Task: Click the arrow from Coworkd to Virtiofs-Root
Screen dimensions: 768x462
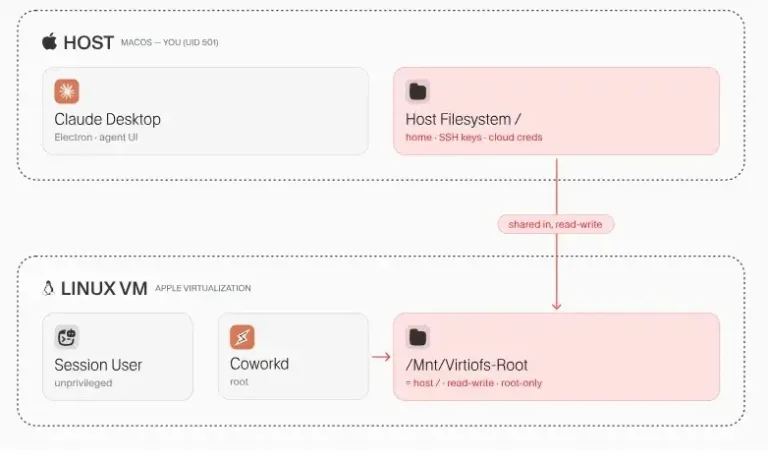Action: pos(381,357)
